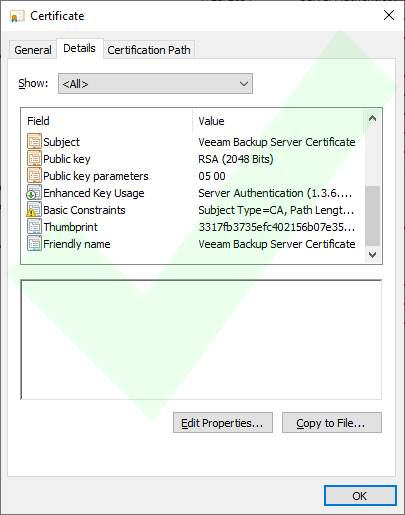The height and width of the screenshot is (515, 405).
Task: Select the Subject row label
Action: 62,142
